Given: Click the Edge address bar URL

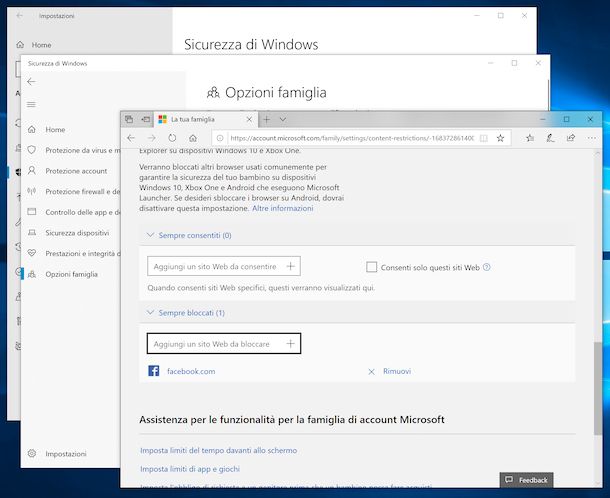Looking at the screenshot, I should (352, 138).
